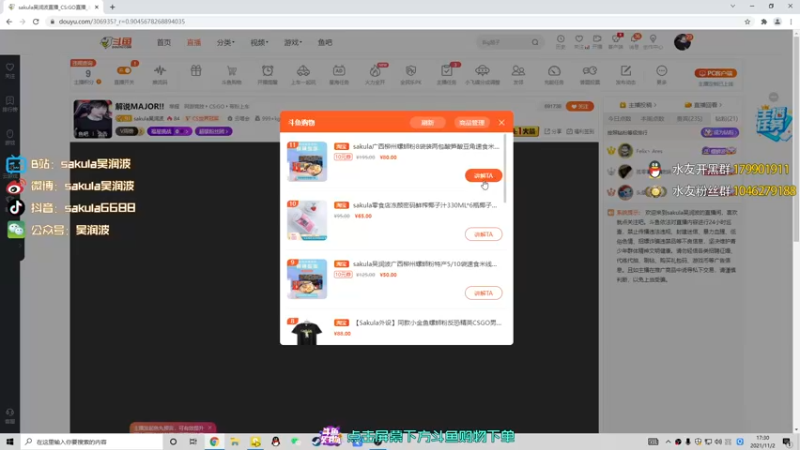
Task: Open product 8 black T-shirt thumbnail
Action: [x=307, y=331]
